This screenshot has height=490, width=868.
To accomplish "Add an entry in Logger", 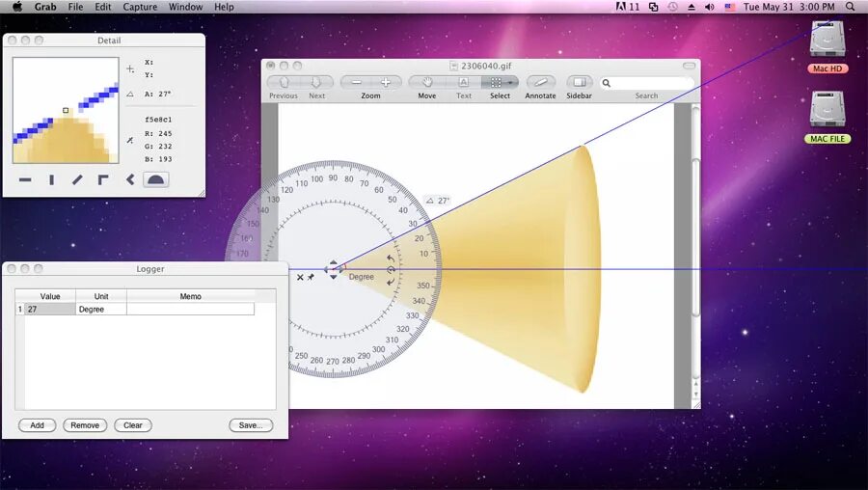I will pos(37,425).
